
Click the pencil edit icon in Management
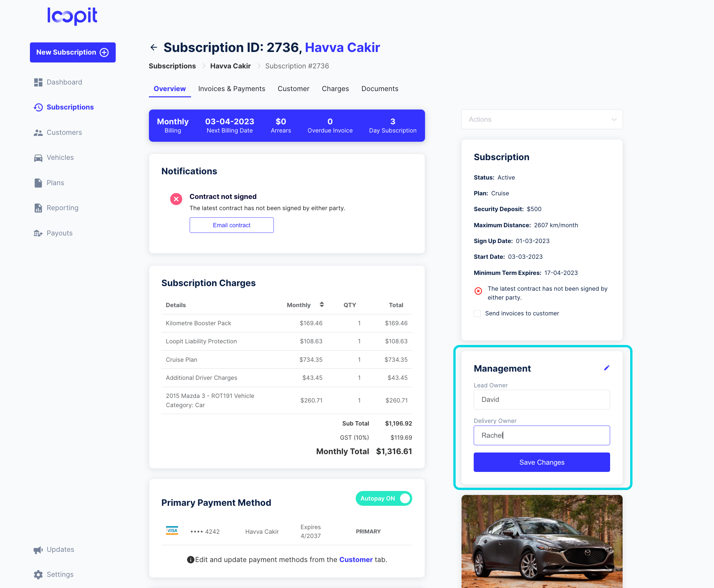(x=607, y=368)
